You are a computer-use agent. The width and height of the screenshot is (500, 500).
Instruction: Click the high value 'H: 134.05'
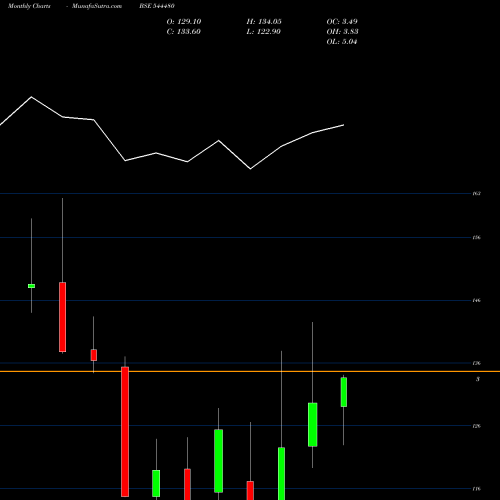coord(264,22)
